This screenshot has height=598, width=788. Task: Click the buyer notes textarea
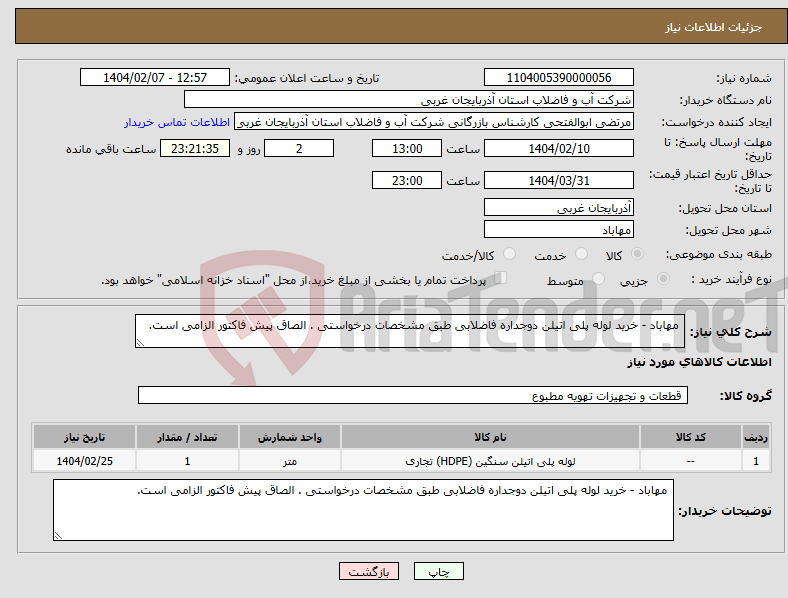pos(363,510)
